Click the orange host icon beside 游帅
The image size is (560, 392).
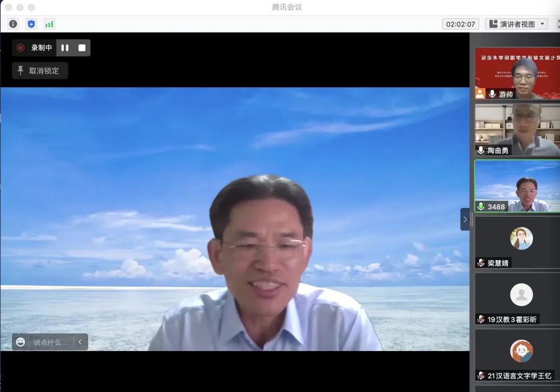pyautogui.click(x=480, y=94)
